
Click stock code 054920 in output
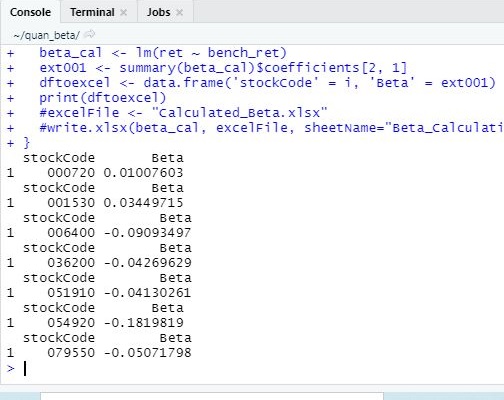[71, 323]
